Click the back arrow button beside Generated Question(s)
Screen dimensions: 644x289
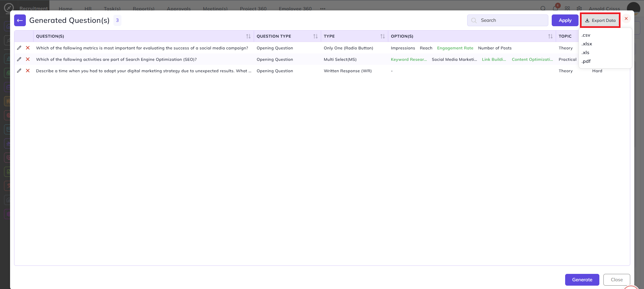20,20
